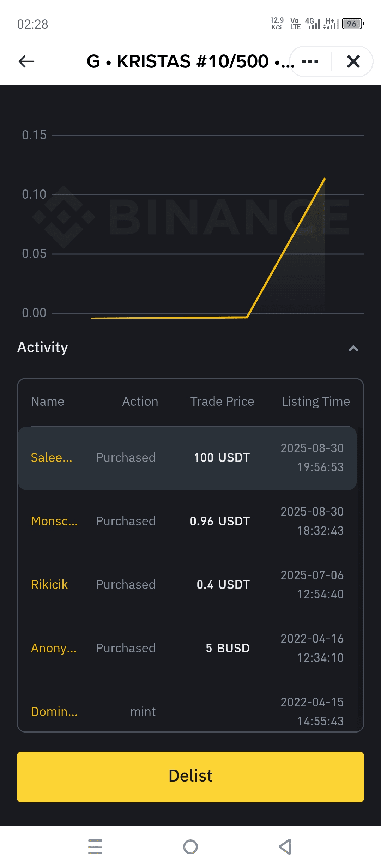
Task: Tap the battery indicator in status bar
Action: [352, 24]
